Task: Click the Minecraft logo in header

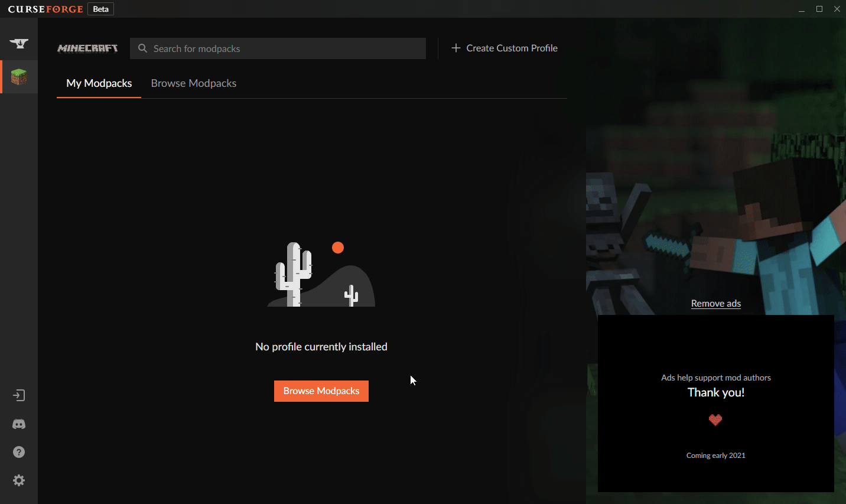Action: point(87,48)
